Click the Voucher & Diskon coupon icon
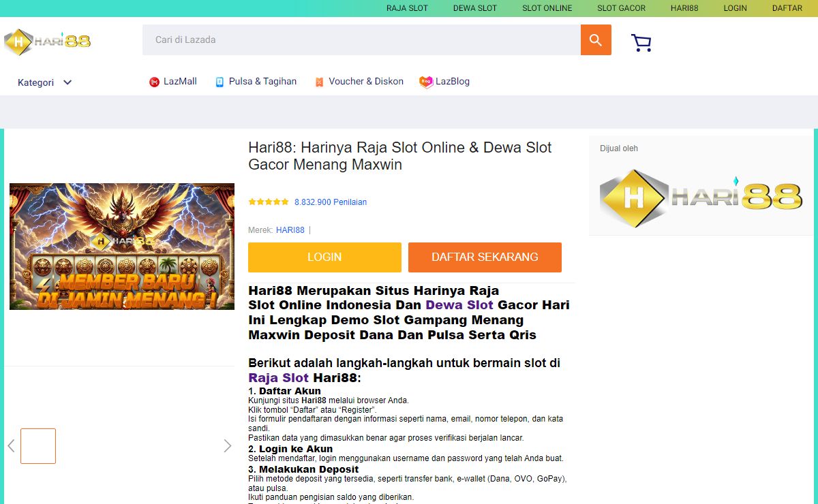Image resolution: width=818 pixels, height=504 pixels. coord(319,82)
